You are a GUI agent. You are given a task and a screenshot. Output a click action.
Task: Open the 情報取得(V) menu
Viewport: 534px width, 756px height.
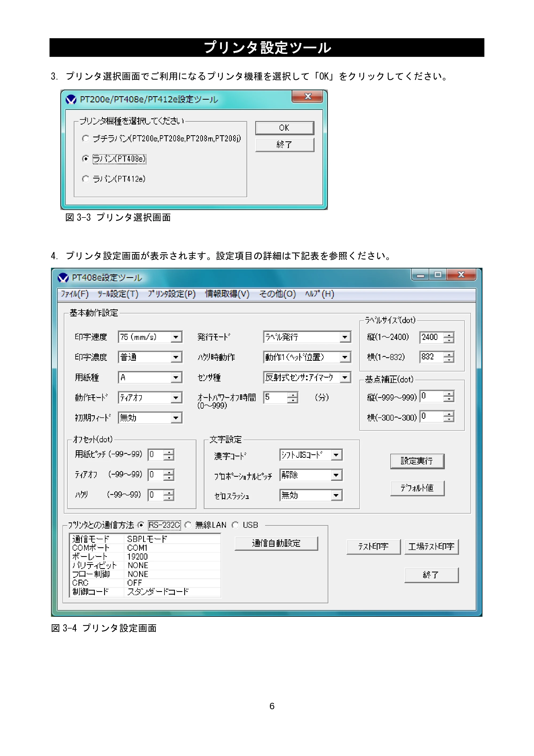pos(227,294)
